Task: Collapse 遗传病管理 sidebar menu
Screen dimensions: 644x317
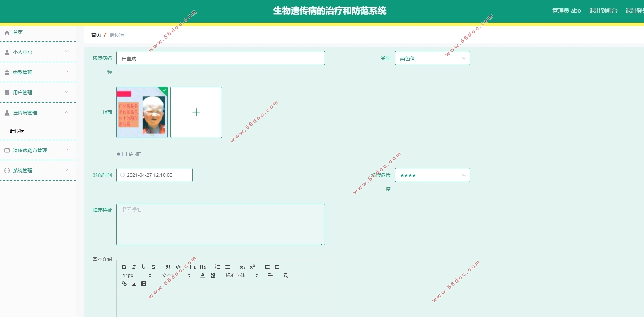Action: click(38, 113)
